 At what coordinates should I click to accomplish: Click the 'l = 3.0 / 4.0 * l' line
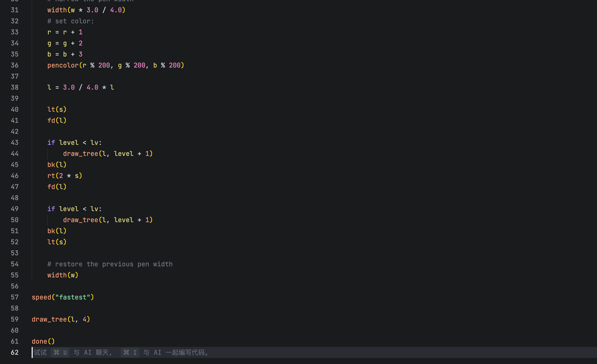click(x=80, y=87)
